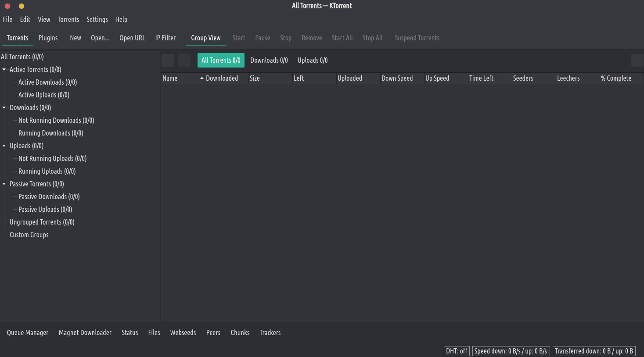Viewport: 644px width, 357px height.
Task: Select Active Torrents (0/0) in tree
Action: (36, 69)
